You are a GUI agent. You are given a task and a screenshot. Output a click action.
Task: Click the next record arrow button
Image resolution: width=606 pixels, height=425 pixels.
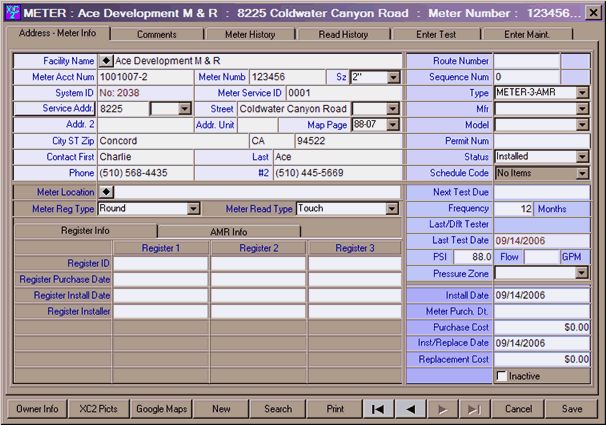point(442,408)
